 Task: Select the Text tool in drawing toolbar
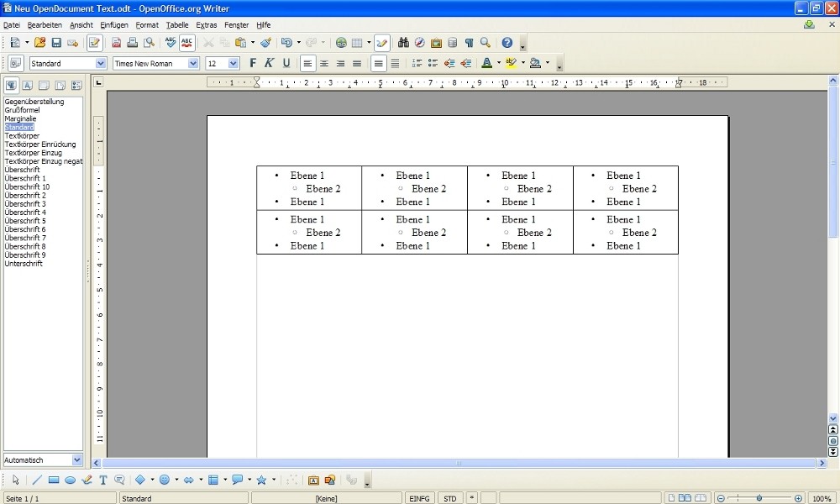[x=103, y=480]
